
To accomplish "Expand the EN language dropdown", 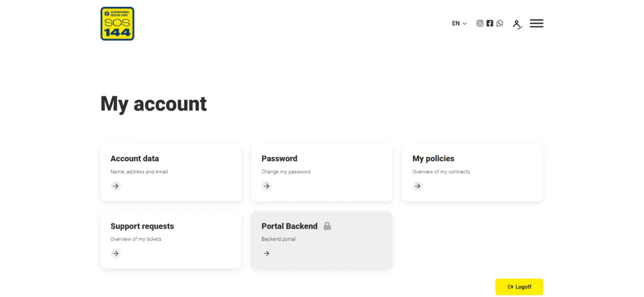I will (x=456, y=24).
